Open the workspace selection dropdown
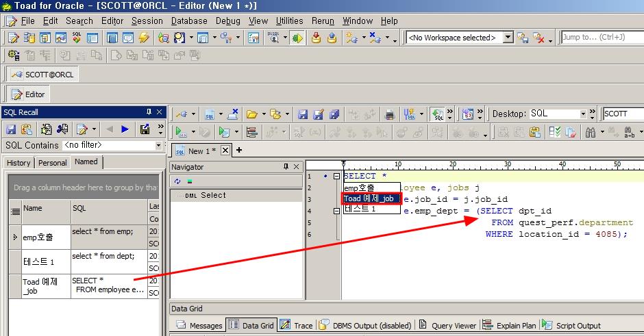 coord(508,38)
